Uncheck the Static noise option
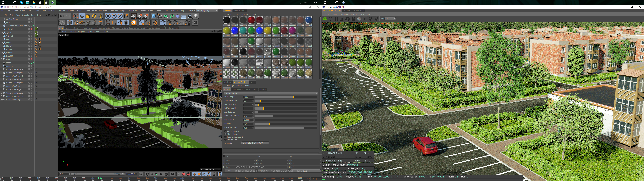644x181 pixels. coord(226,140)
